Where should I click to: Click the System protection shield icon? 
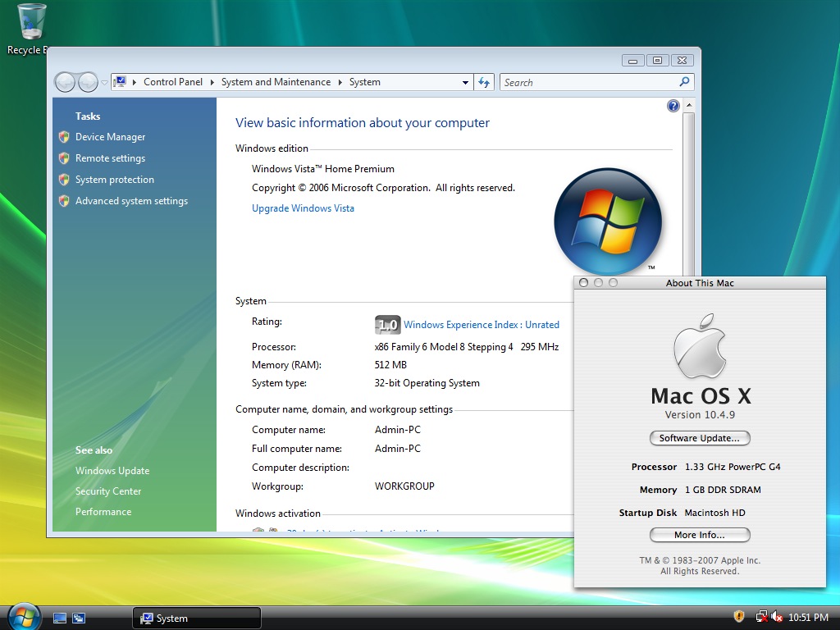tap(64, 180)
